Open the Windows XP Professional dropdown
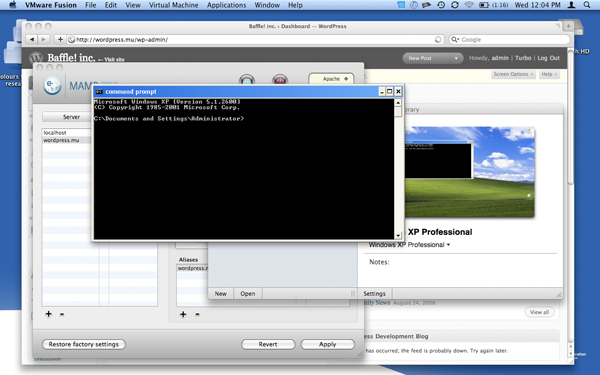600x375 pixels. tap(409, 245)
